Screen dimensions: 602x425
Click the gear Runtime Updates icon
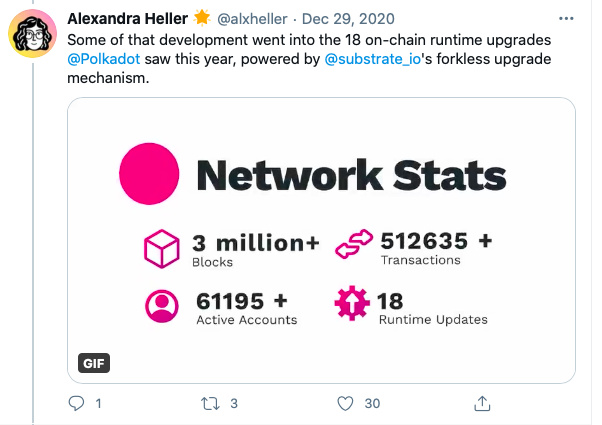(352, 303)
